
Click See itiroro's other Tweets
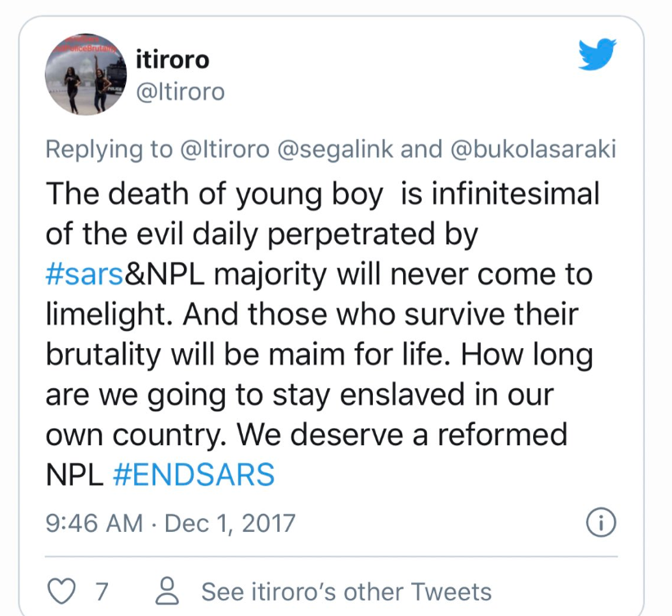[x=347, y=591]
